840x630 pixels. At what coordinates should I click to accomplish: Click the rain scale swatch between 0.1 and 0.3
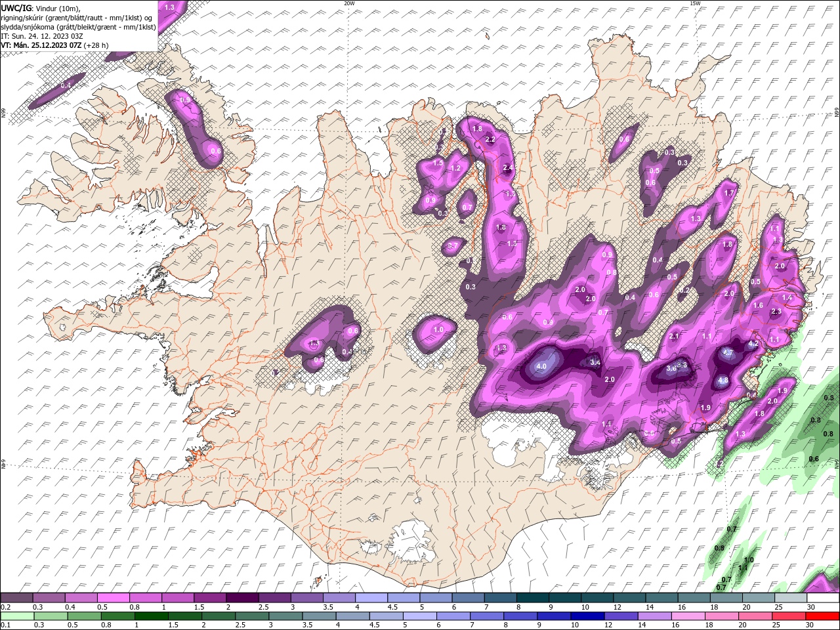click(x=17, y=616)
